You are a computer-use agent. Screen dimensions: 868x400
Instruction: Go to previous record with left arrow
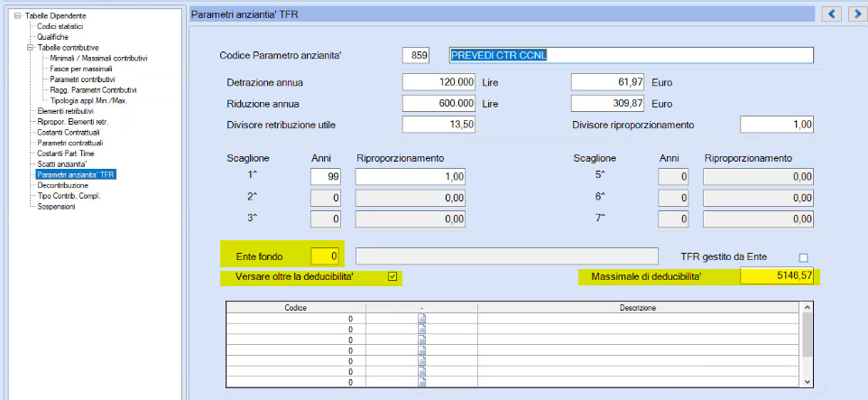pyautogui.click(x=832, y=14)
